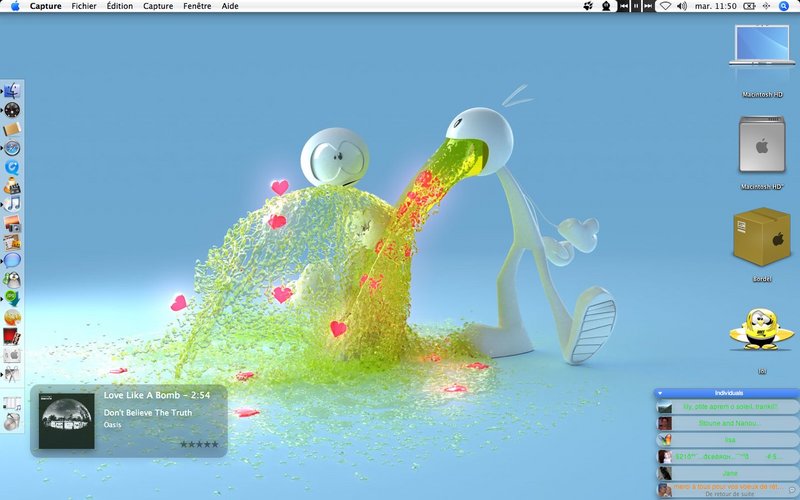The image size is (800, 500).
Task: Open the AirPort Wi-Fi menu
Action: tap(665, 6)
